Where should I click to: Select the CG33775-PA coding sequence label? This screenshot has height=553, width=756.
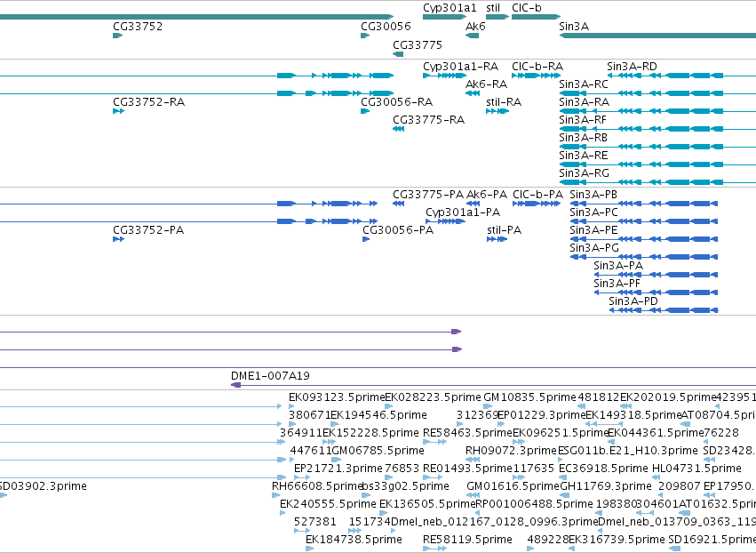tap(428, 195)
